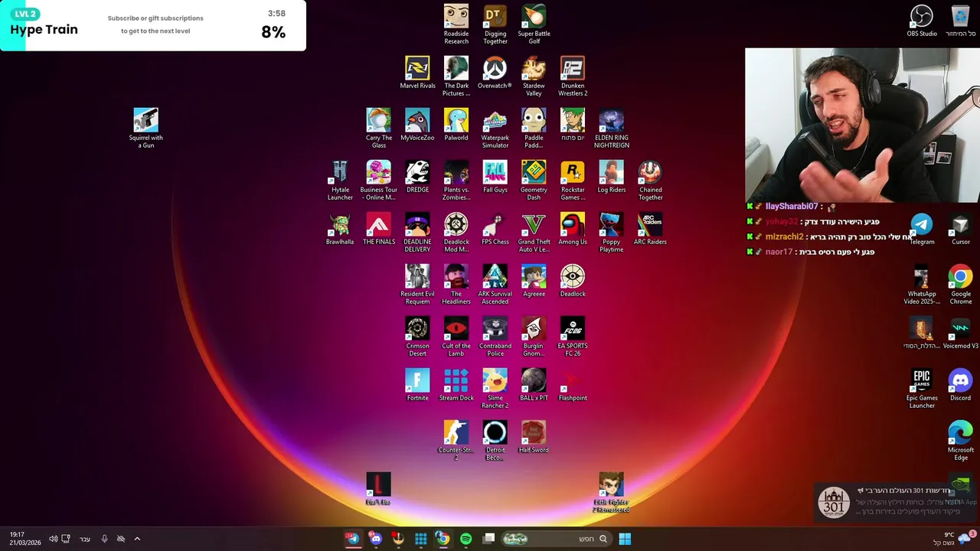Open Resident Evil Requiem shortcut

(417, 284)
